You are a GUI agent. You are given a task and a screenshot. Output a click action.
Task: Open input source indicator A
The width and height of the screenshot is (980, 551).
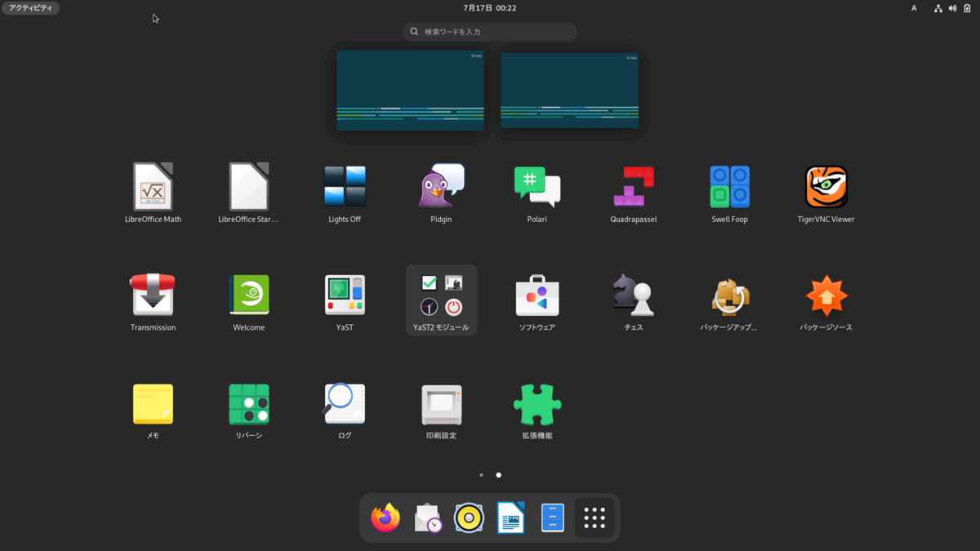click(x=914, y=8)
